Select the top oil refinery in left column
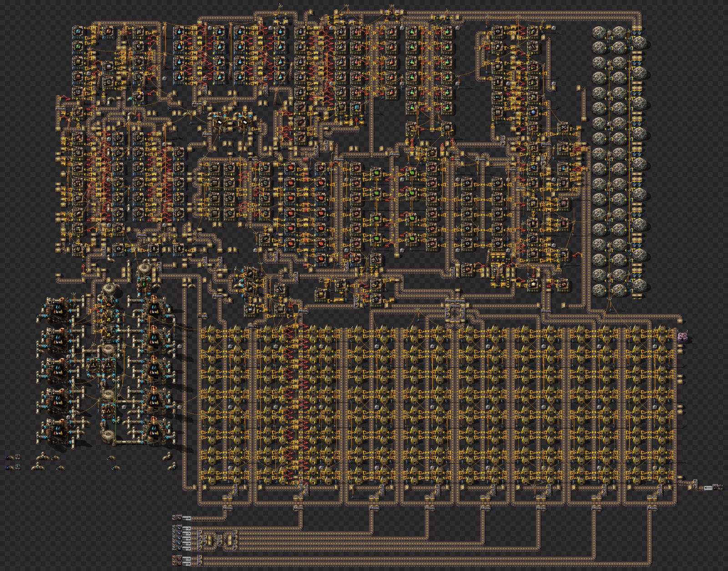Viewport: 728px width, 571px height. (x=58, y=311)
